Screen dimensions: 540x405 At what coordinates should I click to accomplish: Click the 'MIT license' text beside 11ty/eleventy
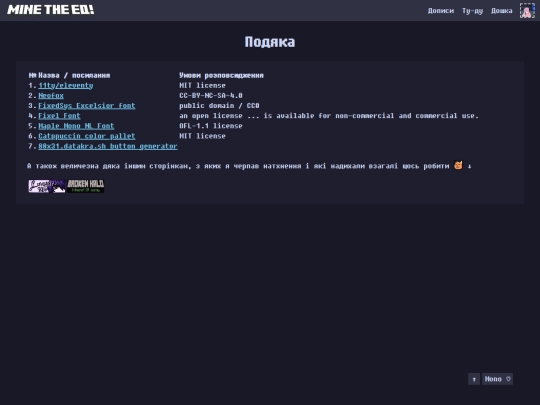tap(202, 85)
